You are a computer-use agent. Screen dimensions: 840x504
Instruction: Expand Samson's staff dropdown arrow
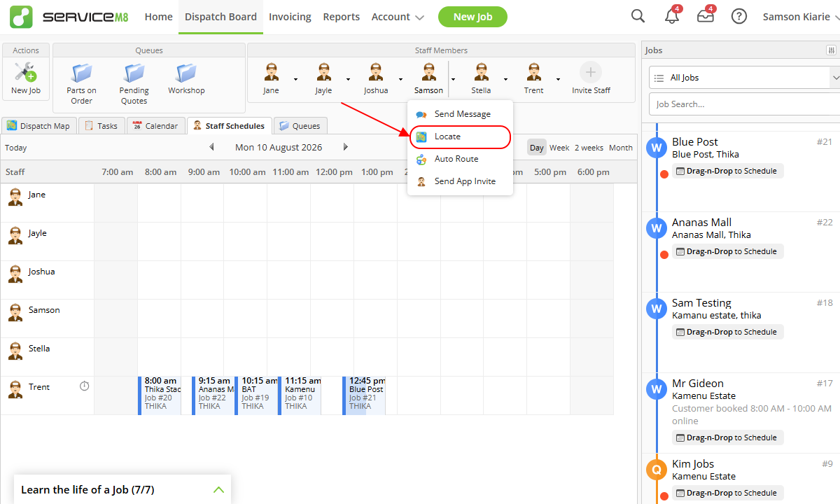[x=453, y=79]
